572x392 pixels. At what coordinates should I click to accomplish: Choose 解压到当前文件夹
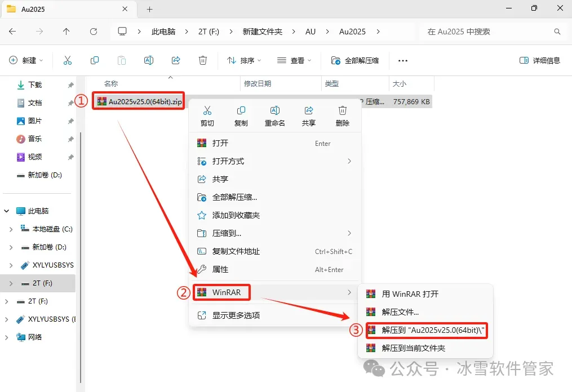tap(425, 348)
